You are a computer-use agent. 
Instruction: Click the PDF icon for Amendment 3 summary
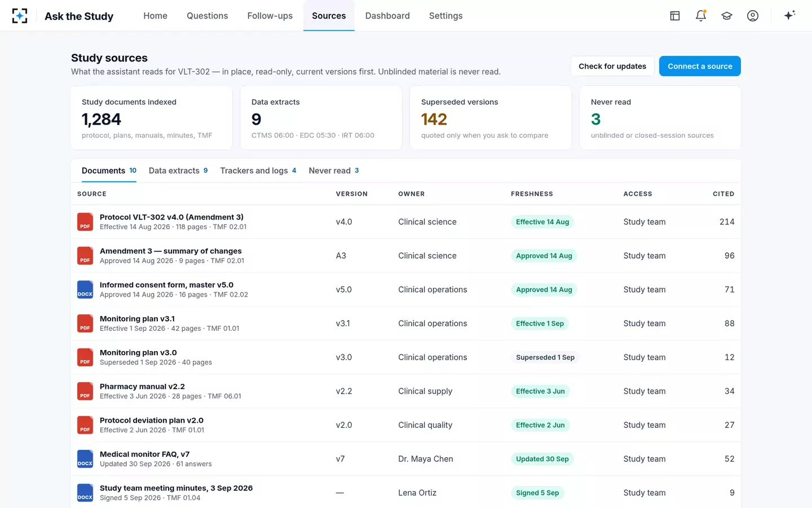point(85,256)
